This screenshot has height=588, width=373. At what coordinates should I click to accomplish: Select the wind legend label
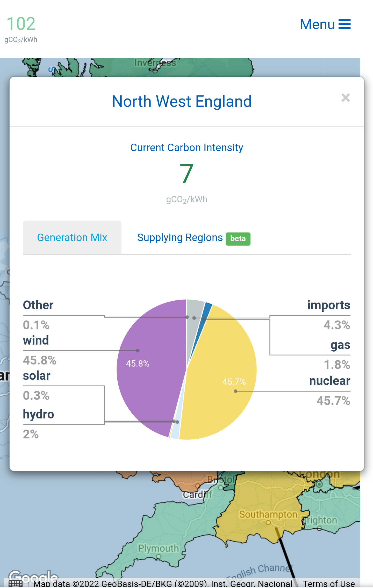coord(36,340)
